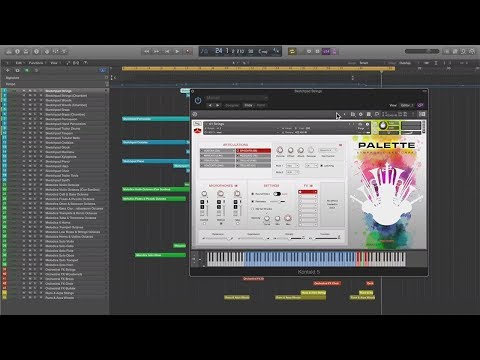Open instrument wrench edit icon
The height and width of the screenshot is (360, 480).
pyautogui.click(x=197, y=124)
